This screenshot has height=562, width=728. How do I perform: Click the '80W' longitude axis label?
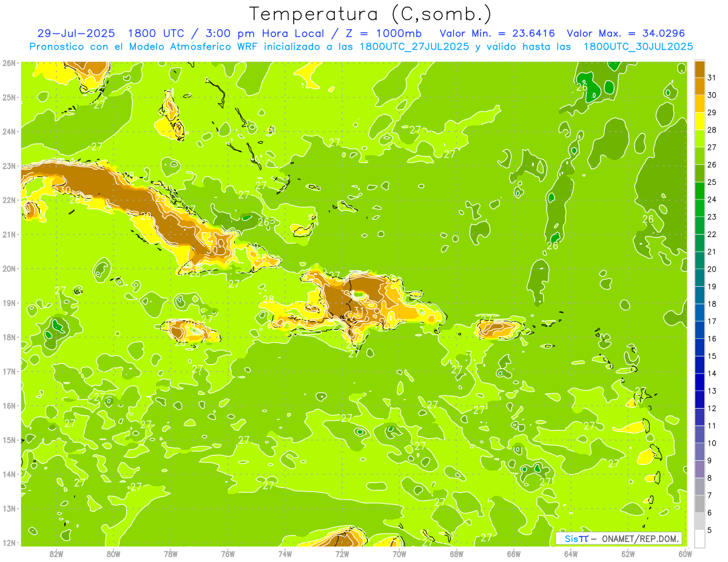113,554
